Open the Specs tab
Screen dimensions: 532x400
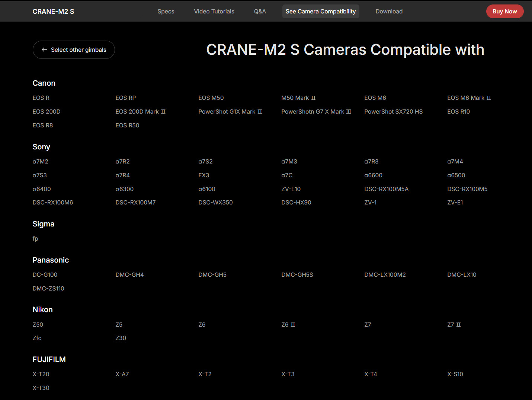coord(166,12)
